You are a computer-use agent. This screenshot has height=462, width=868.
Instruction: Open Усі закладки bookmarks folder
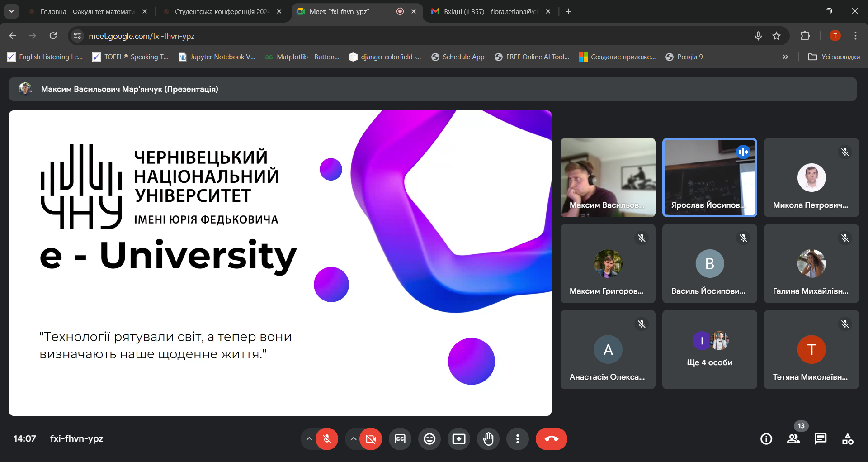pos(834,57)
